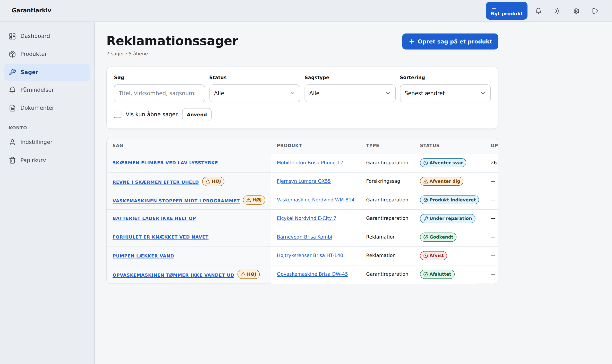Click HØJ priority badge on Vaskemaskinen row
Screen dimensions: 612x364
[254, 200]
